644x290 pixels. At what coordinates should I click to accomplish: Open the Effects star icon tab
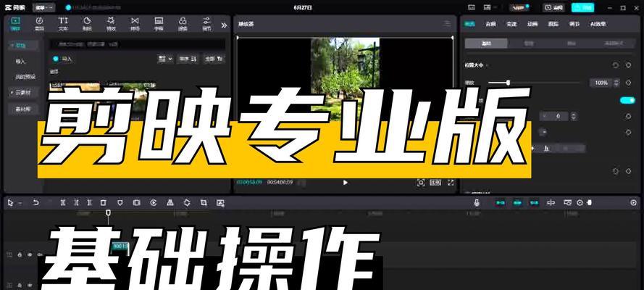coord(111,24)
